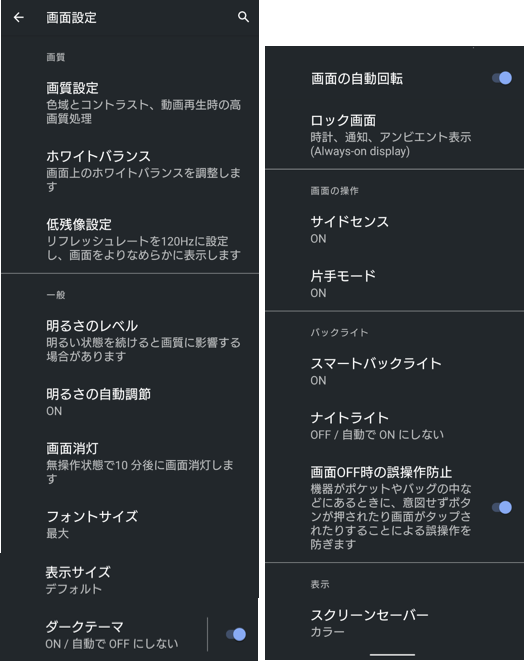
Task: Open サイドセンス settings
Action: pyautogui.click(x=395, y=230)
